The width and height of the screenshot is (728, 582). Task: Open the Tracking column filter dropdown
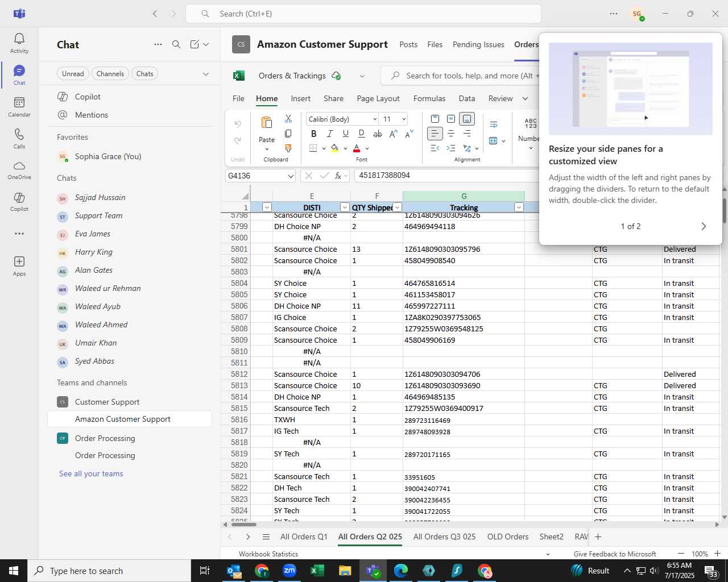click(x=519, y=207)
